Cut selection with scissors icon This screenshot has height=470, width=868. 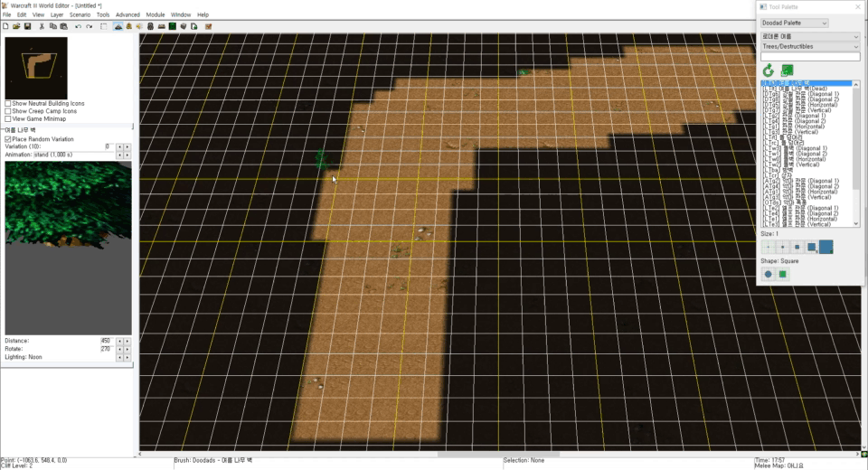42,26
